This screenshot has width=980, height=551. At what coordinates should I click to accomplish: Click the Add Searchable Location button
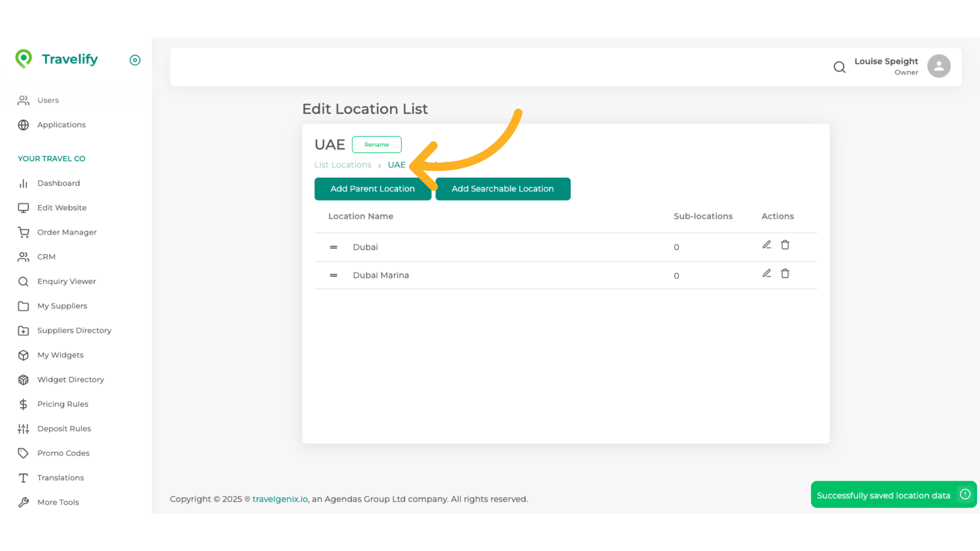pyautogui.click(x=502, y=189)
